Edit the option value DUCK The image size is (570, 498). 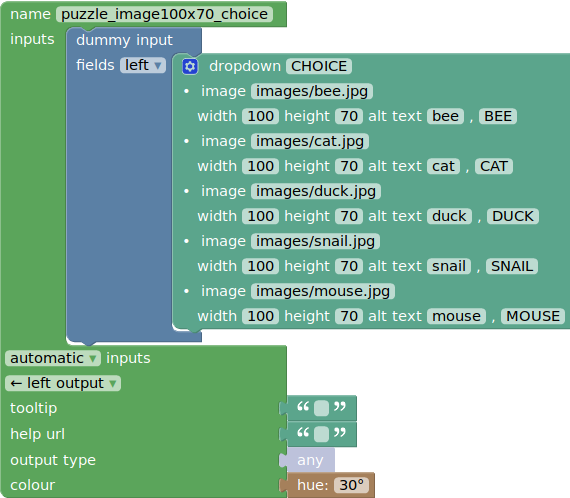(x=513, y=216)
